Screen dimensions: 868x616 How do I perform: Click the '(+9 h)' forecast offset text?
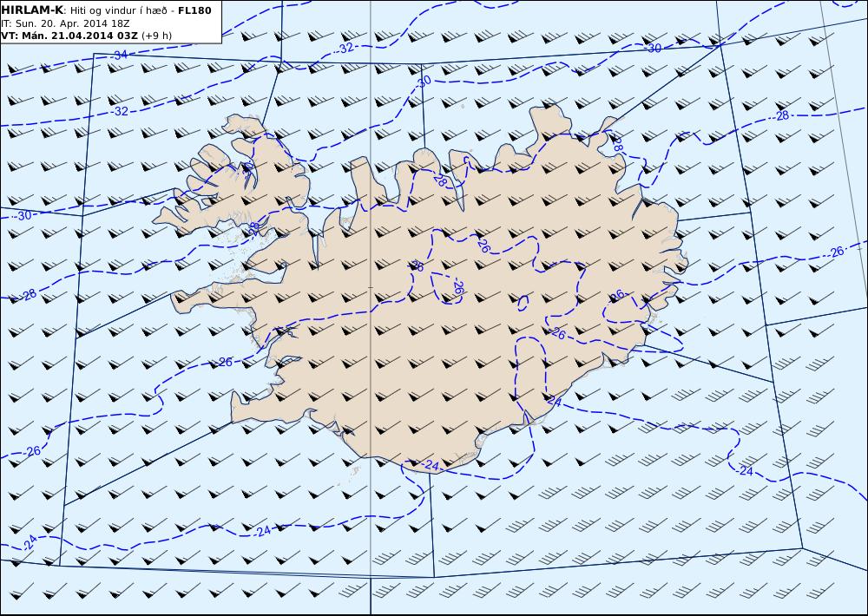point(156,36)
